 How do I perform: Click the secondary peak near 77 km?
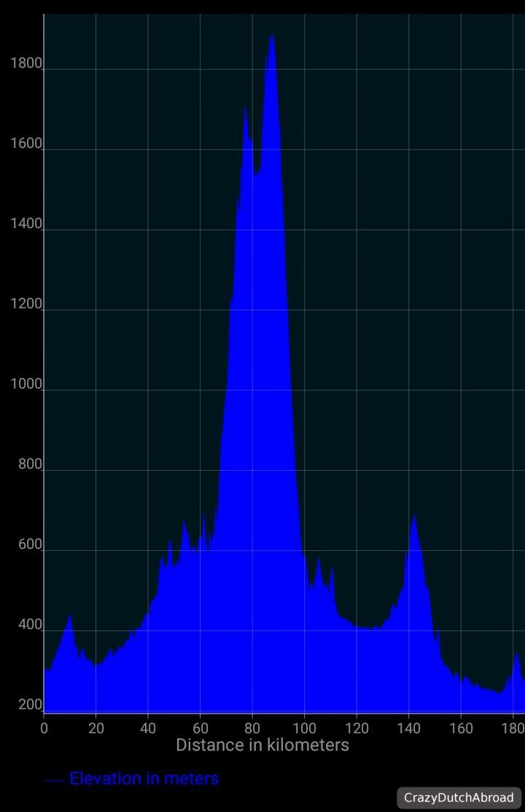pos(245,109)
